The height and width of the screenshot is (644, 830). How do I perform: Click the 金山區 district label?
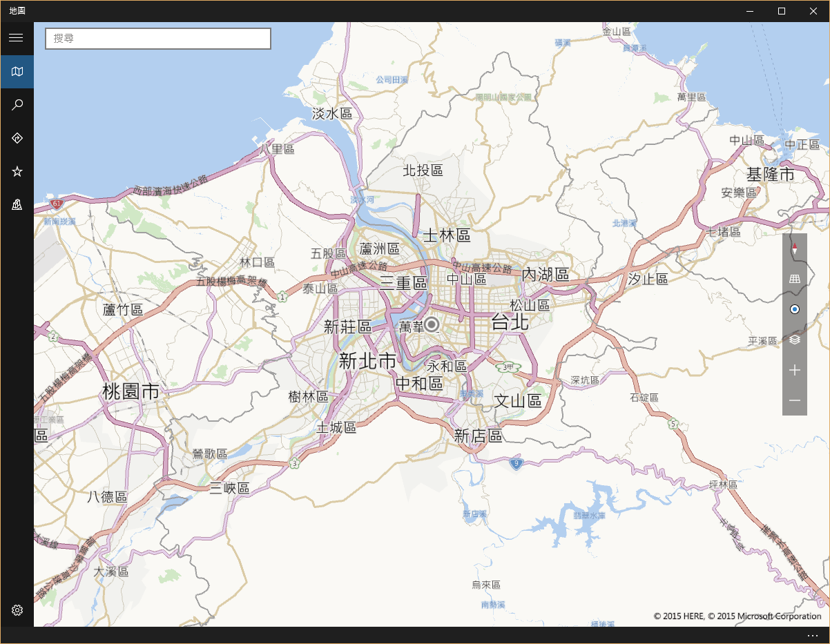tap(617, 32)
